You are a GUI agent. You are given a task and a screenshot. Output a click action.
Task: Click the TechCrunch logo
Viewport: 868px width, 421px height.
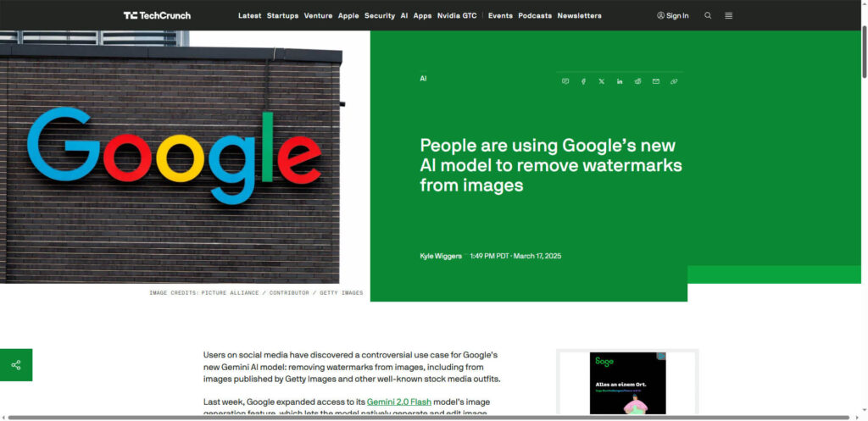coord(157,15)
